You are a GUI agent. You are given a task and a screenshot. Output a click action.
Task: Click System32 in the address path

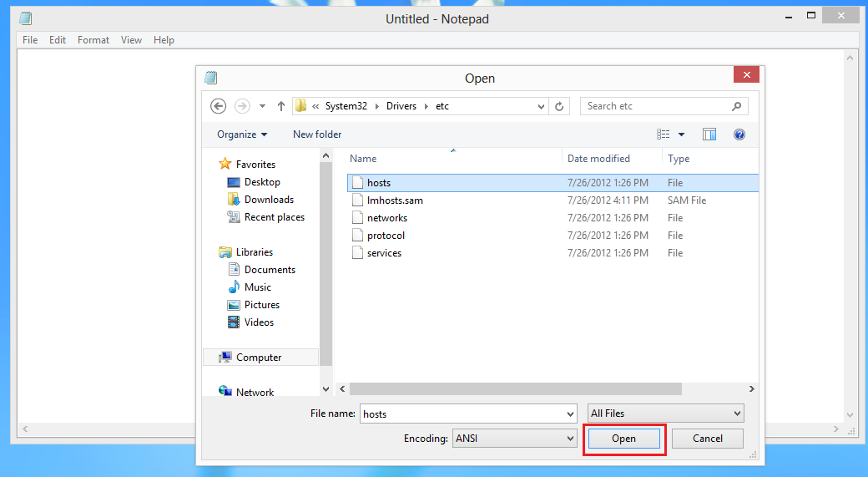point(346,106)
